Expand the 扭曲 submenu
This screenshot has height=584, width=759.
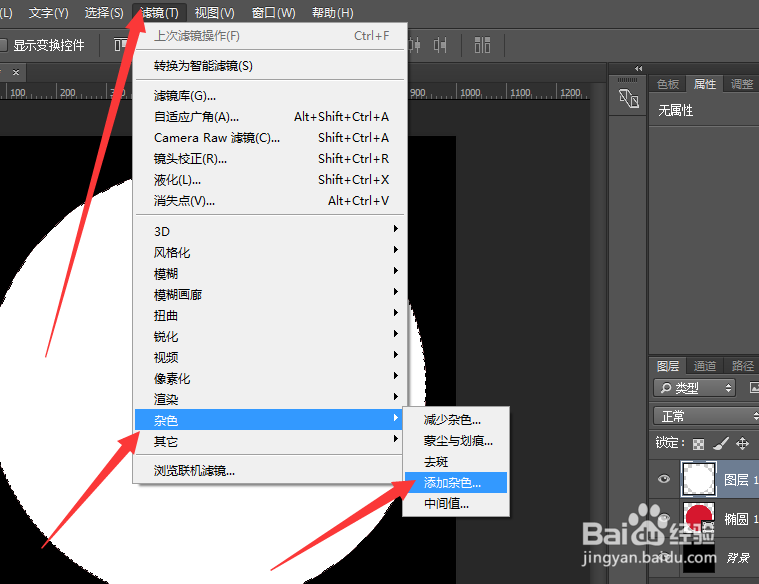(x=270, y=316)
